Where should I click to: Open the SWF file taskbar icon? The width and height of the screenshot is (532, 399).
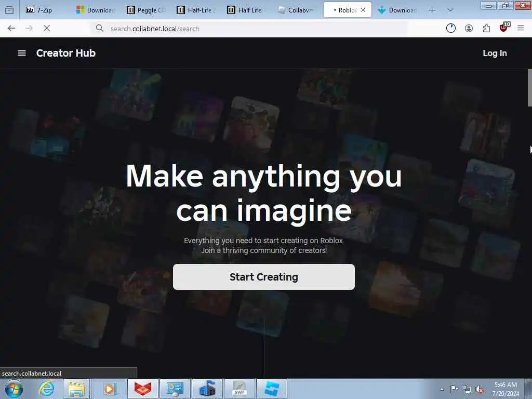240,389
